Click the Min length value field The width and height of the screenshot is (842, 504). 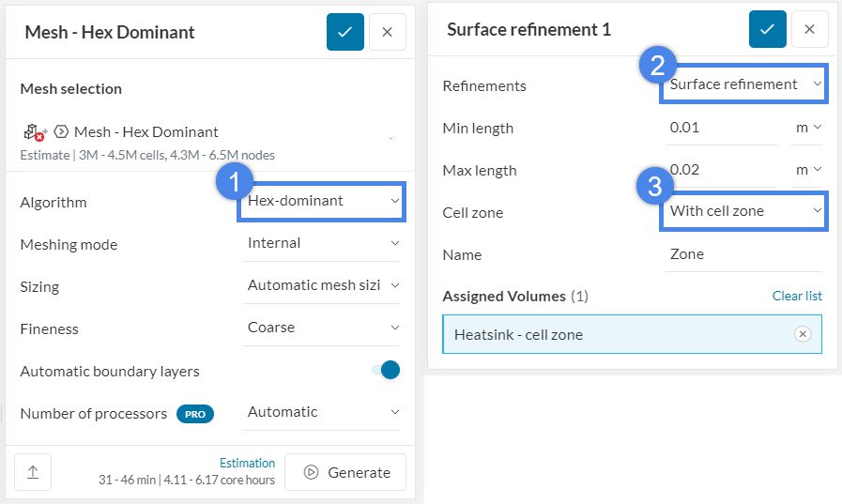coord(721,128)
